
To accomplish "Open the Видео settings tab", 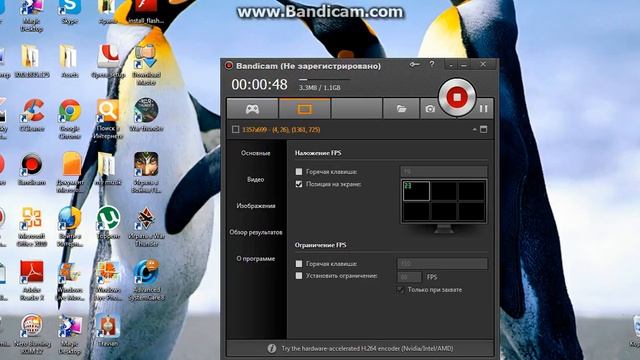I will click(256, 180).
